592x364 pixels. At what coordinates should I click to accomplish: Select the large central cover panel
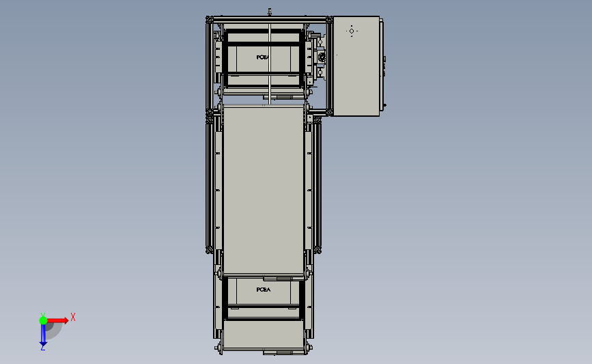click(264, 191)
